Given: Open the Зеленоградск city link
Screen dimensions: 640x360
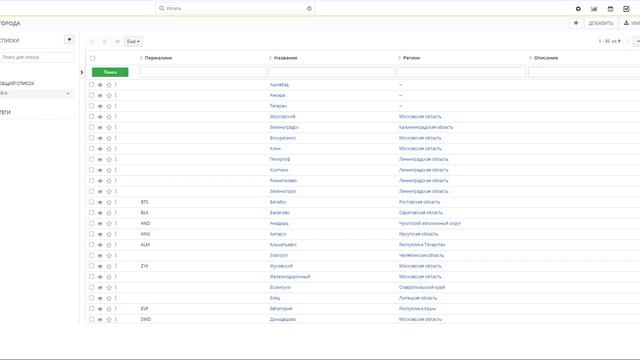Looking at the screenshot, I should [x=284, y=127].
